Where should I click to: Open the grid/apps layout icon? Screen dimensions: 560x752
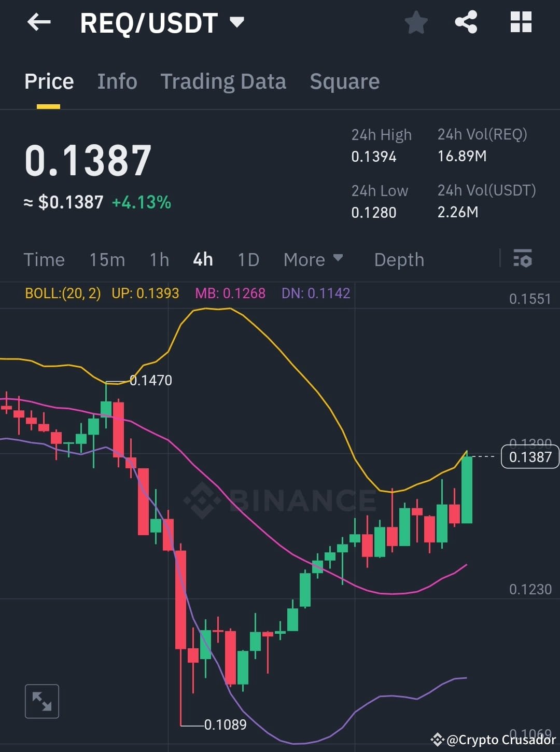coord(520,22)
